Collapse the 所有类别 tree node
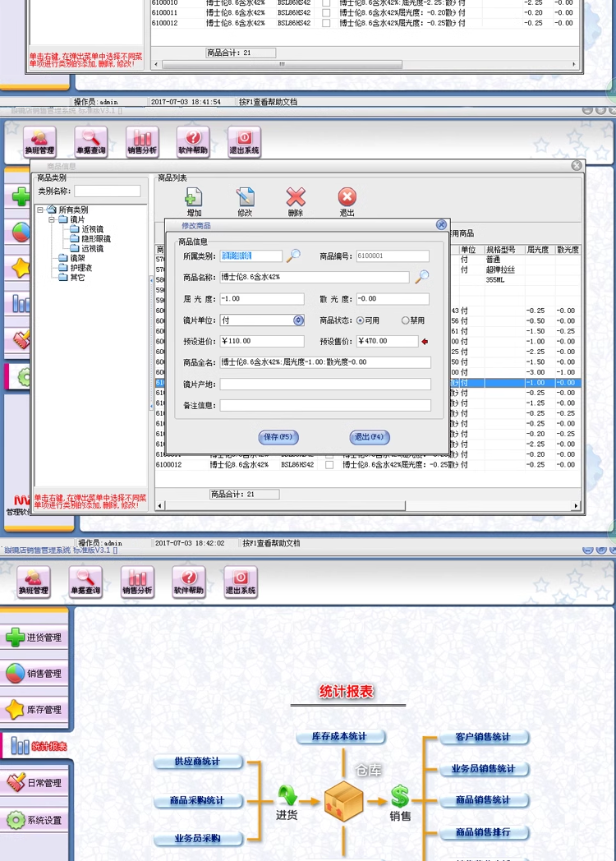Viewport: 616px width, 861px height. [x=40, y=209]
